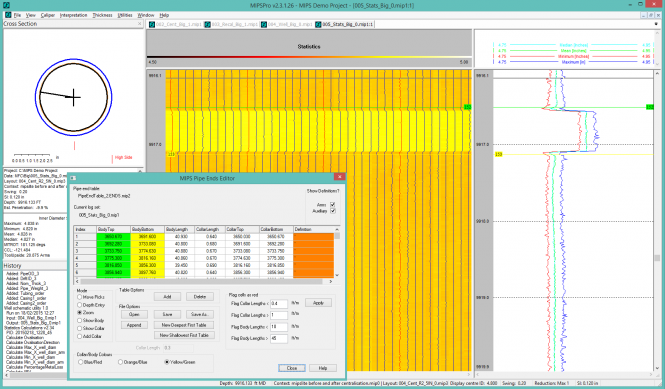The height and width of the screenshot is (389, 665).
Task: Click Flag Collar Lengths greater-than field (1)
Action: tap(279, 315)
